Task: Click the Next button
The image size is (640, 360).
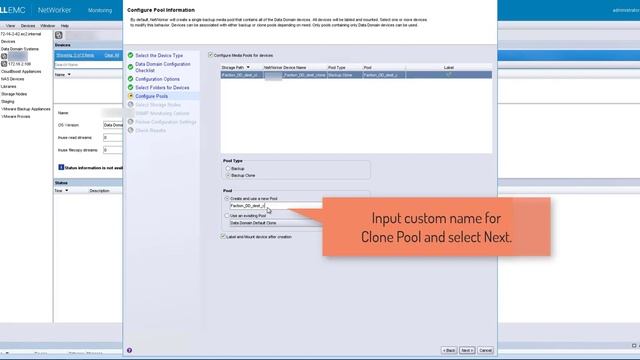Action: (x=467, y=350)
